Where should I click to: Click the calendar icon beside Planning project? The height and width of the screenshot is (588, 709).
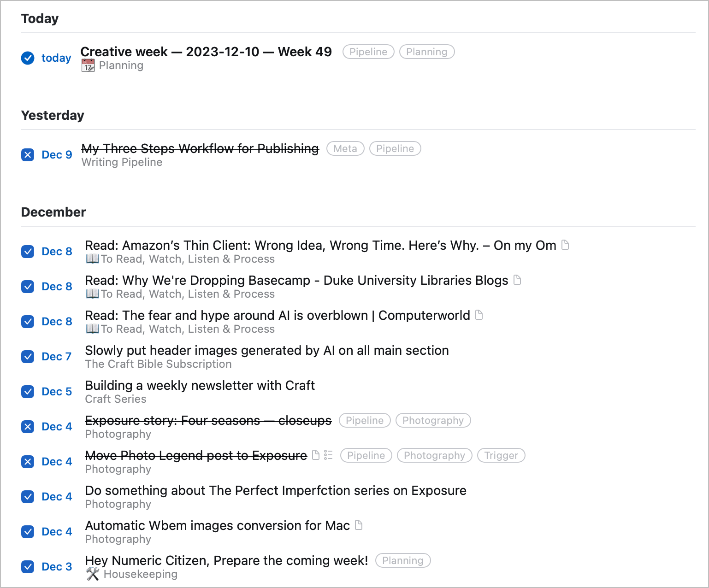coord(88,65)
